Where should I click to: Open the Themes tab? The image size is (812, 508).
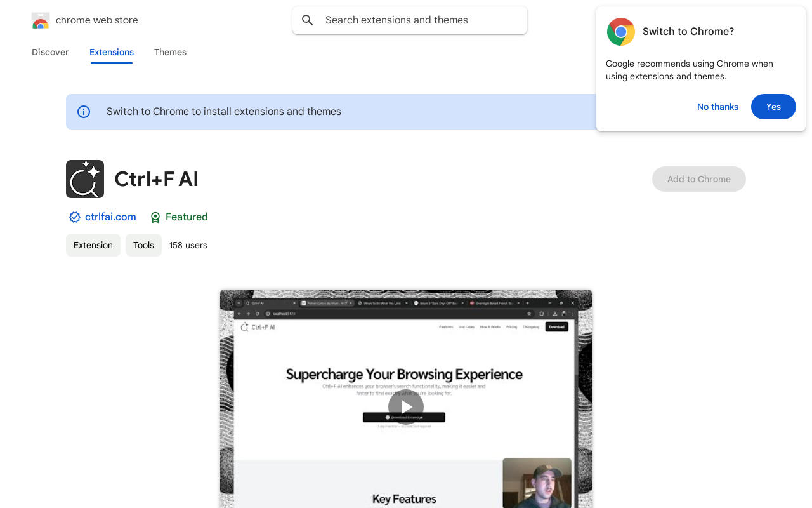(x=170, y=52)
